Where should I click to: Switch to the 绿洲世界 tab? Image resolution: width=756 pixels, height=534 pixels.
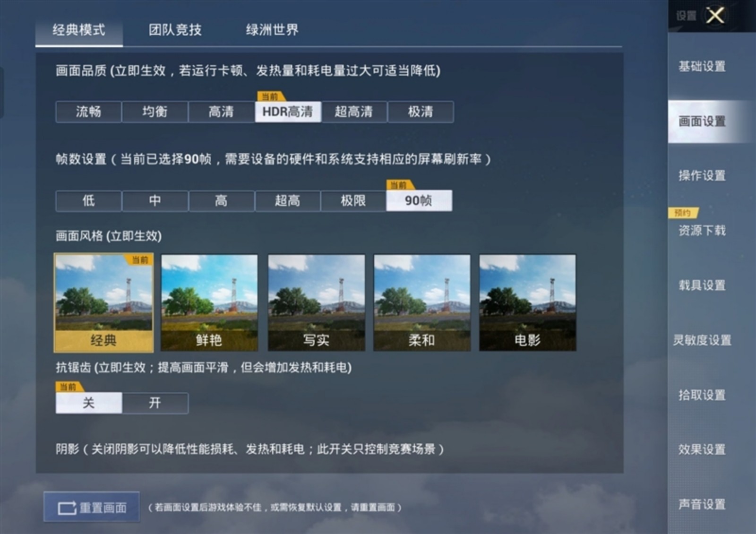click(x=272, y=30)
